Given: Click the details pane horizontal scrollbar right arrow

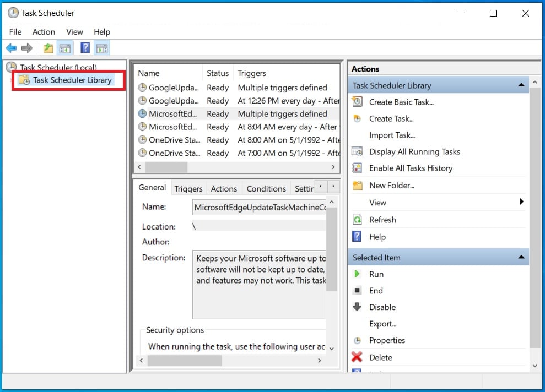Looking at the screenshot, I should coord(319,361).
